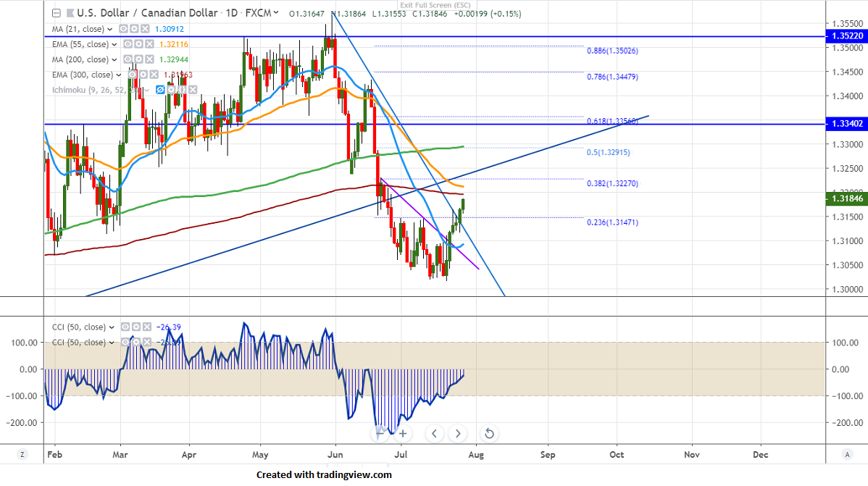Screen dimensions: 868x486
Task: Expand the first CCI (50, close) dropdown
Action: click(x=112, y=327)
